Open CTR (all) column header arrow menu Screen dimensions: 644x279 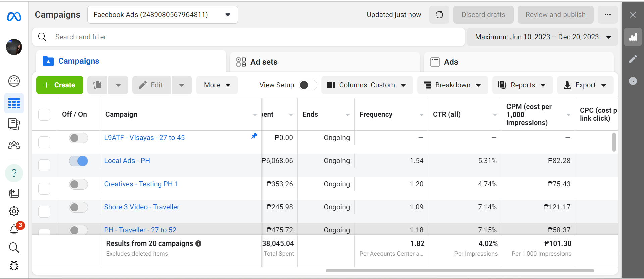tap(495, 115)
